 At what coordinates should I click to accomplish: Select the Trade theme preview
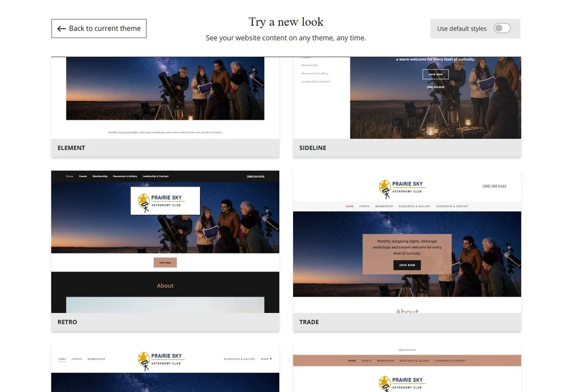407,241
